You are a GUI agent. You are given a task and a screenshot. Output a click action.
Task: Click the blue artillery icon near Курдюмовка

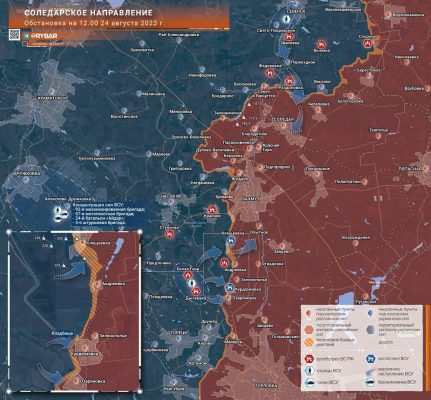point(229,288)
